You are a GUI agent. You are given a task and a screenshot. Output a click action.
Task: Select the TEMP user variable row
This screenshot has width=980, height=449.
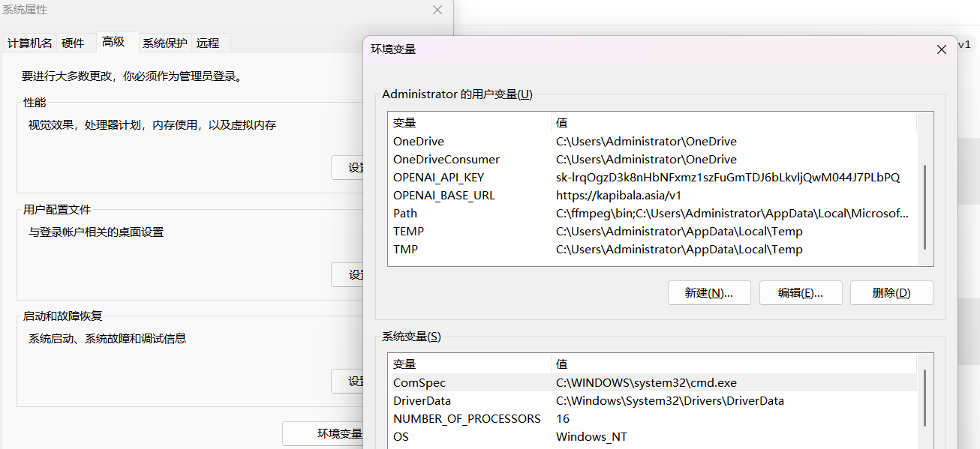pyautogui.click(x=652, y=232)
